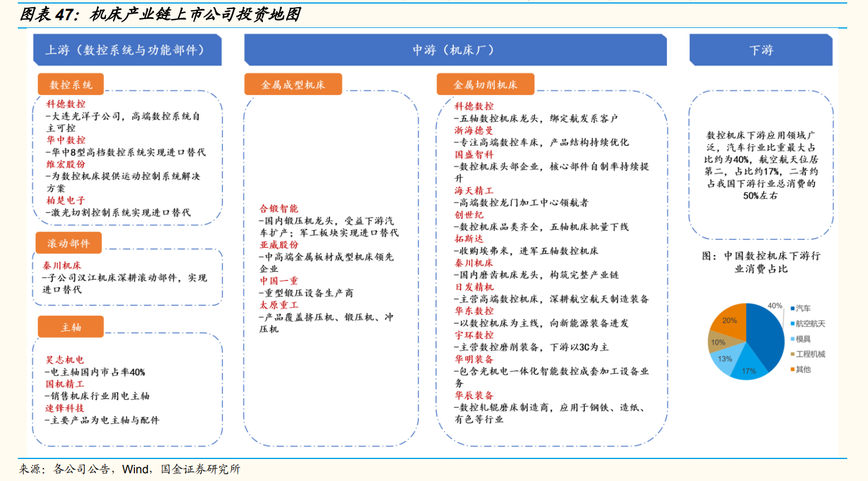Click company name 华辰装备
The width and height of the screenshot is (868, 481).
(474, 395)
